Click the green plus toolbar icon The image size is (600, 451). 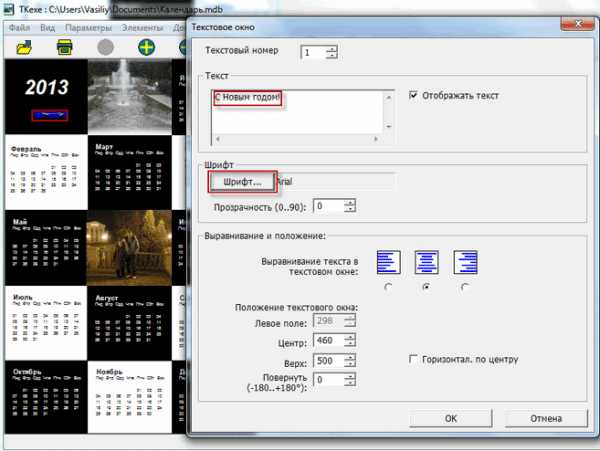coord(147,47)
